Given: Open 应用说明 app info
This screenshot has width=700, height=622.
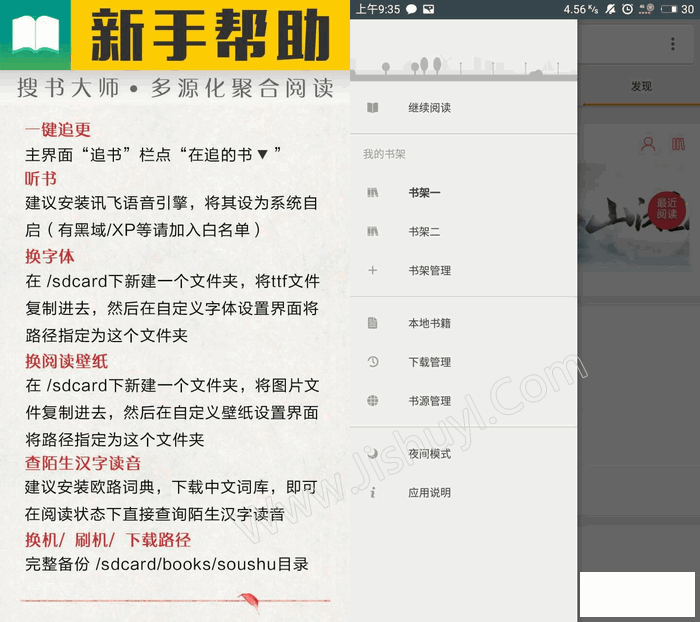Looking at the screenshot, I should [463, 493].
